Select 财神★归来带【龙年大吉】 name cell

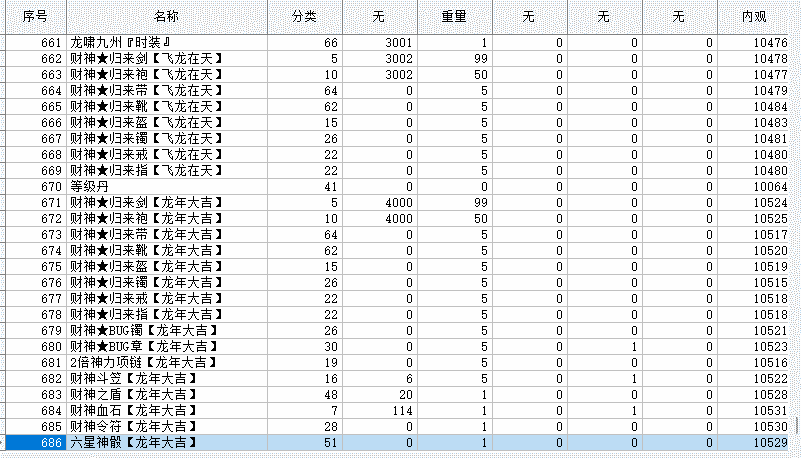pyautogui.click(x=167, y=234)
